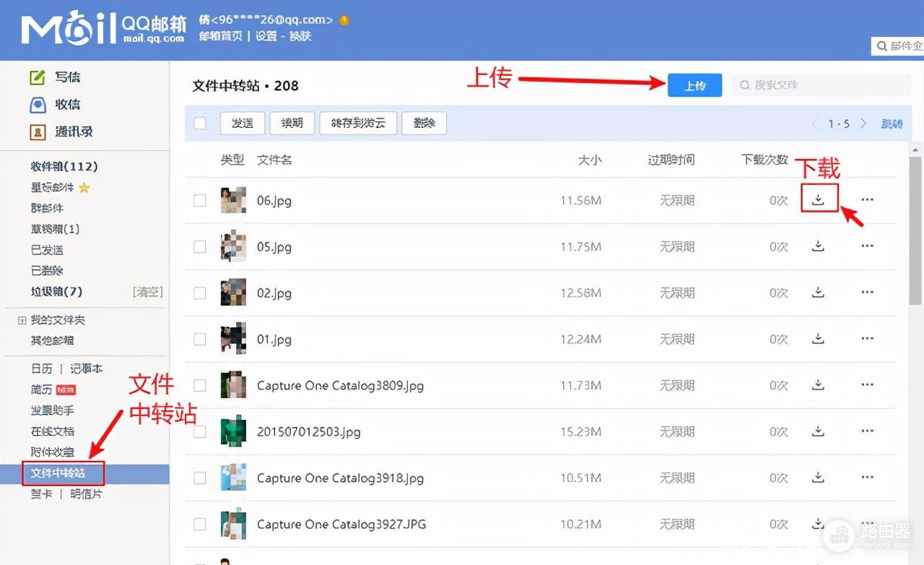Open 文件中转站 in the sidebar

tap(58, 474)
